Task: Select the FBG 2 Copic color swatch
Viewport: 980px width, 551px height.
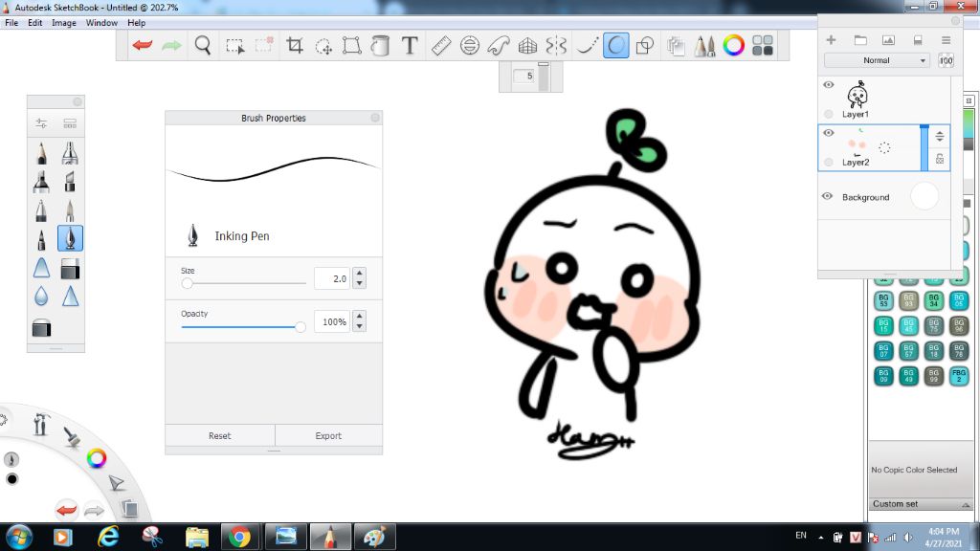Action: 959,375
